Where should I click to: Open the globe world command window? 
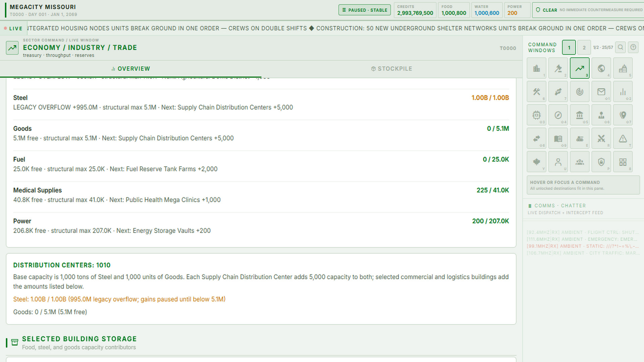point(601,68)
